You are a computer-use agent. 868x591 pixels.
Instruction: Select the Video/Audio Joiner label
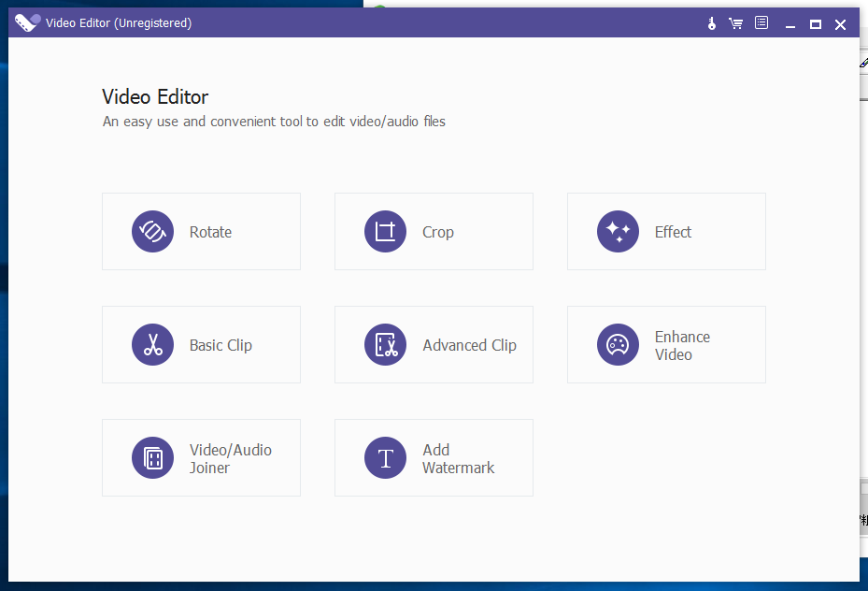click(231, 458)
